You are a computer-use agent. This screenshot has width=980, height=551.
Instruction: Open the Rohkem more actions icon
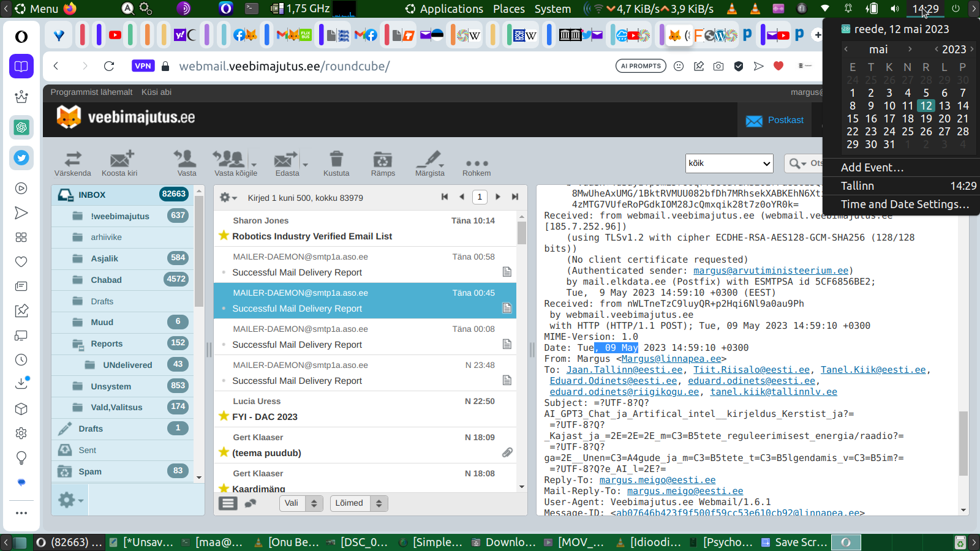click(x=477, y=163)
